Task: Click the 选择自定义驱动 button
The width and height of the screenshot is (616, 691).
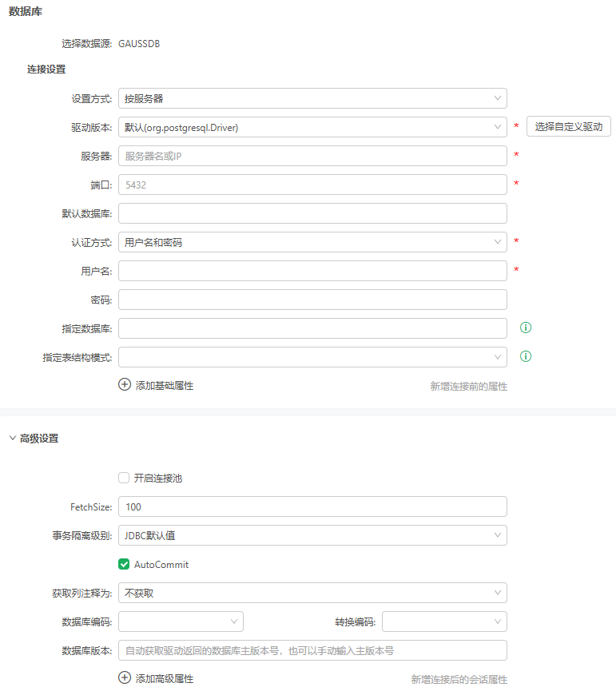Action: tap(568, 126)
